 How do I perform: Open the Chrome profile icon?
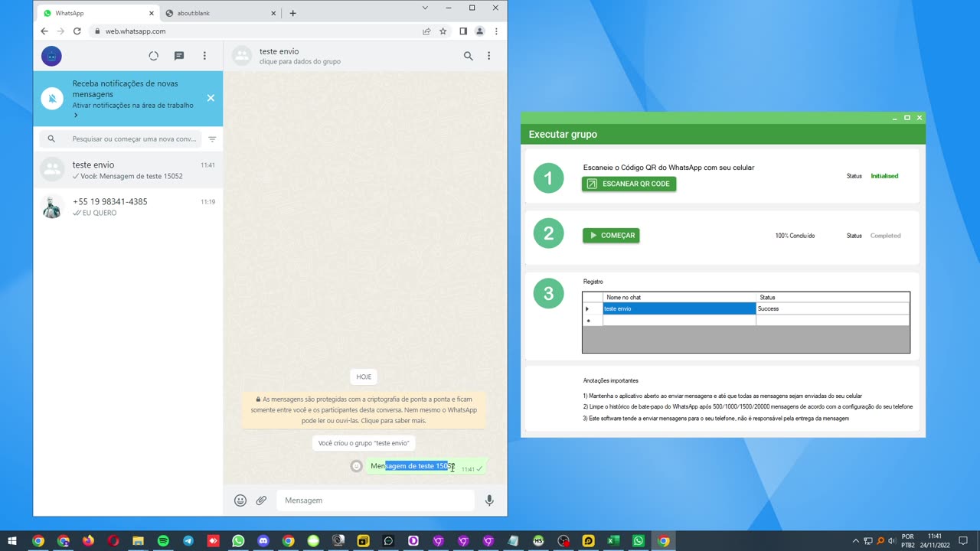tap(480, 31)
